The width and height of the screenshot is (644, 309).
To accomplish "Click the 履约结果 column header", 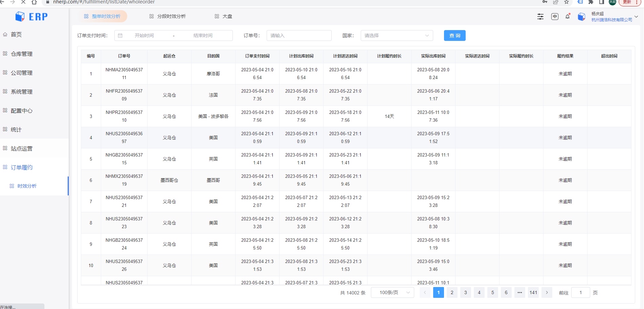I will pyautogui.click(x=565, y=56).
